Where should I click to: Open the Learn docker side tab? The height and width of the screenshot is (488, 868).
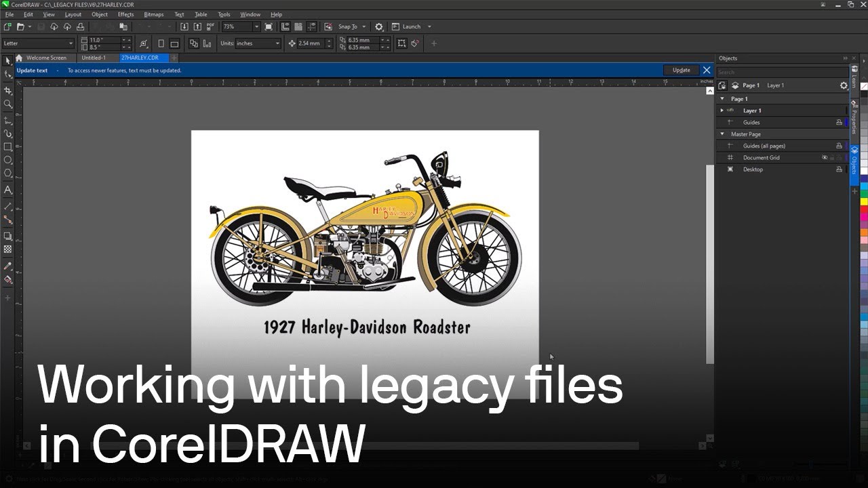pos(854,78)
